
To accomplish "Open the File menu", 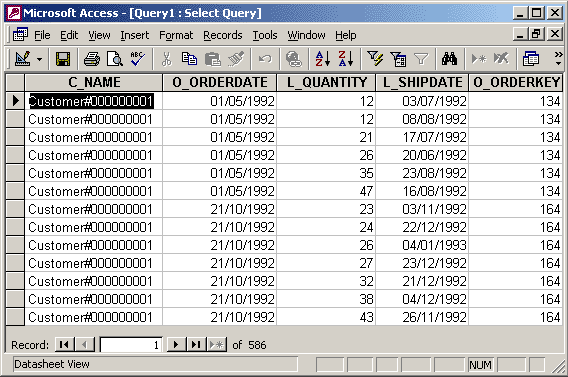I will pyautogui.click(x=42, y=35).
